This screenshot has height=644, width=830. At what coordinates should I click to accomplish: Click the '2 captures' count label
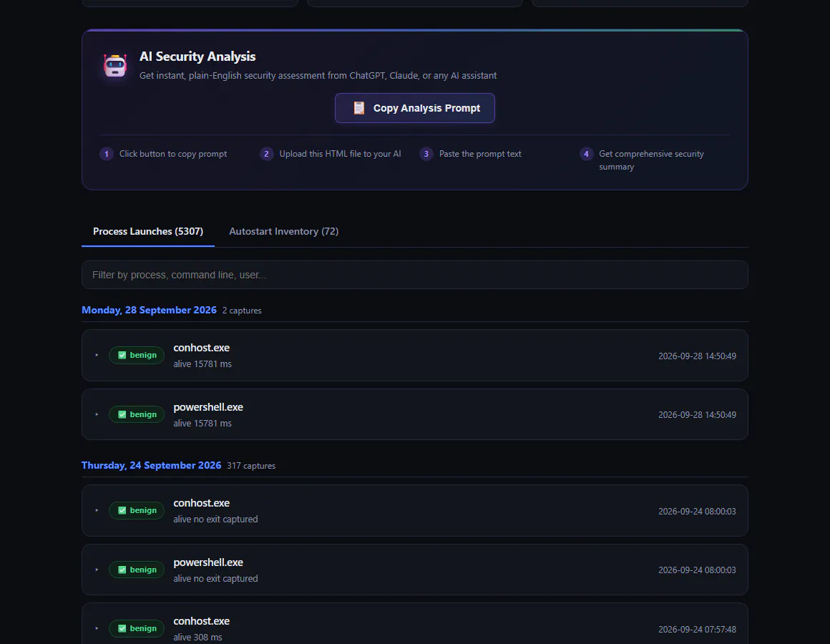click(242, 311)
